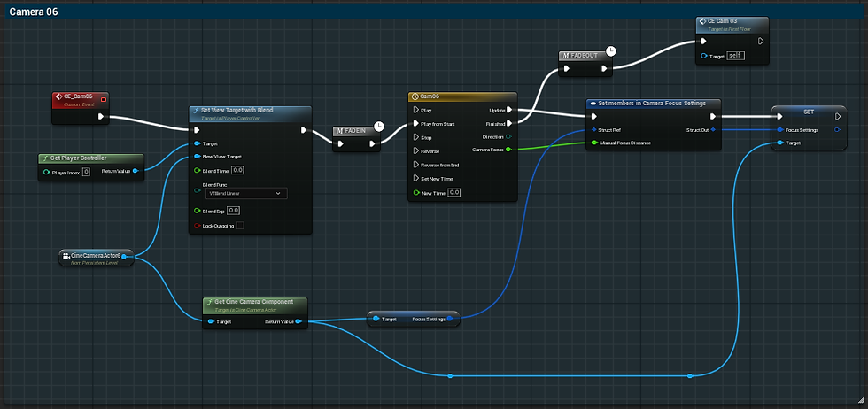Select the CE Cam 03 node header

point(732,25)
